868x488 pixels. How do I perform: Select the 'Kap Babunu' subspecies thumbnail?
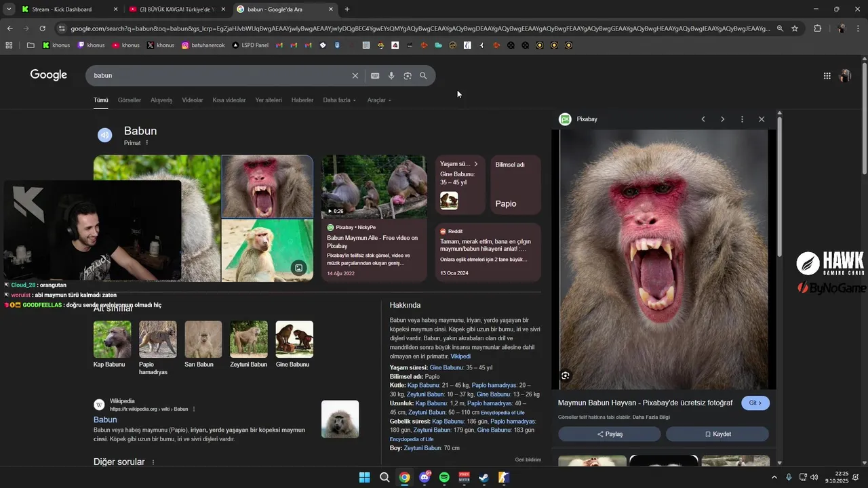tap(112, 340)
